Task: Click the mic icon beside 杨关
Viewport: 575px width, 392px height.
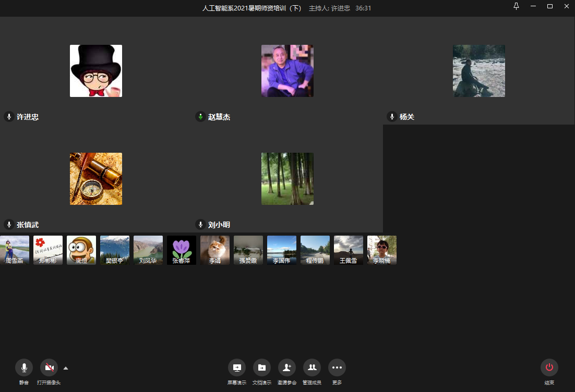Action: click(392, 117)
